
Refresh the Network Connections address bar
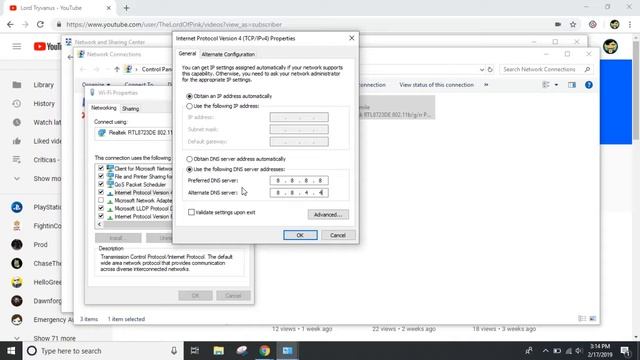[x=490, y=69]
